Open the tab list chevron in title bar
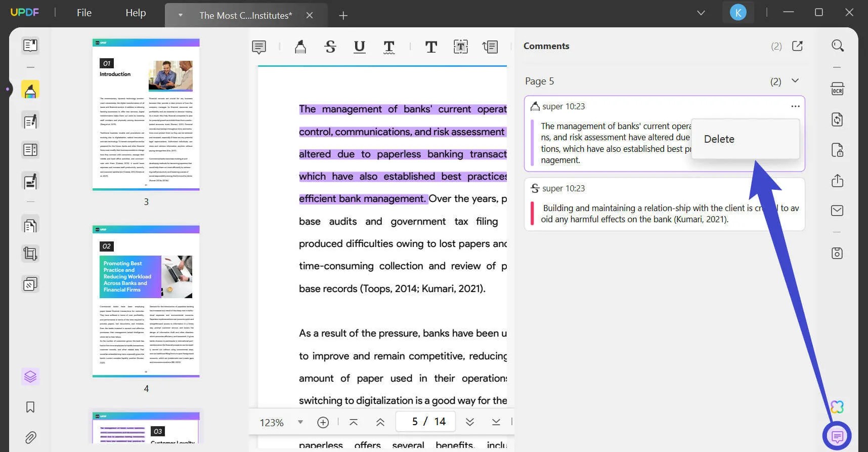 point(701,13)
